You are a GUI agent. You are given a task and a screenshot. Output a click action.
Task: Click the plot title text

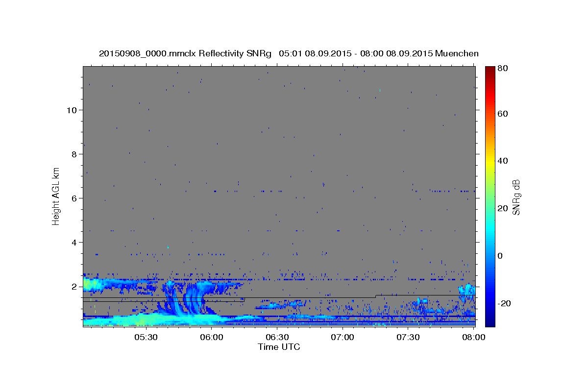(289, 53)
